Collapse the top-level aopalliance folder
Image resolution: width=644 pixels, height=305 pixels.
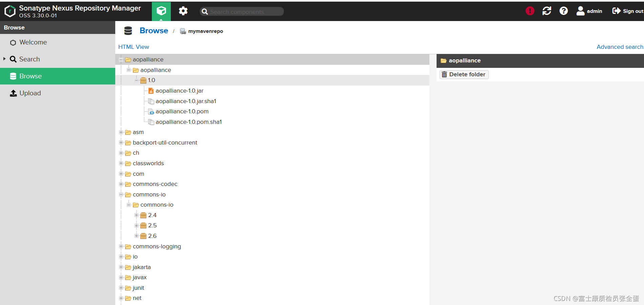[x=121, y=60]
